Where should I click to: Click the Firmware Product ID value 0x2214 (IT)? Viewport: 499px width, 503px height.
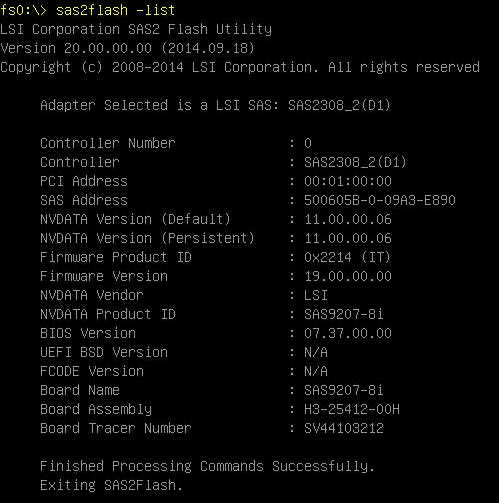[347, 257]
